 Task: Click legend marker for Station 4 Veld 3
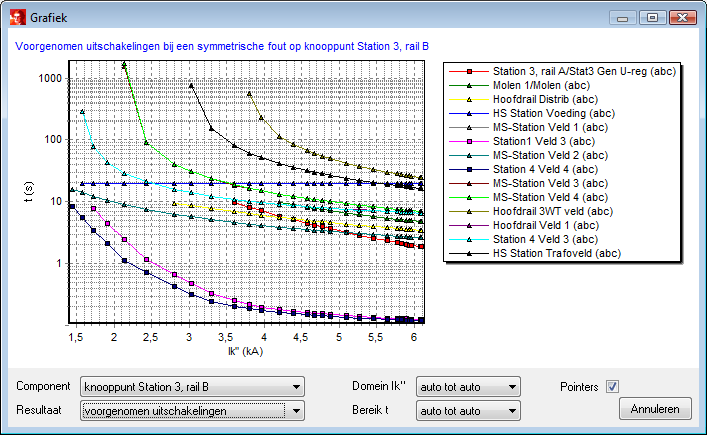pos(468,239)
